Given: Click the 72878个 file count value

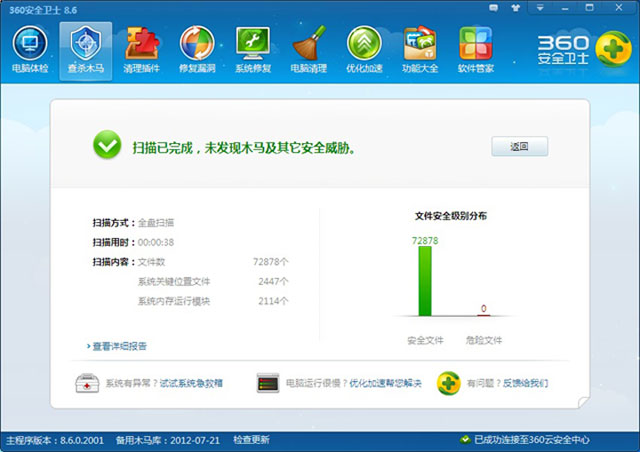Looking at the screenshot, I should (271, 262).
